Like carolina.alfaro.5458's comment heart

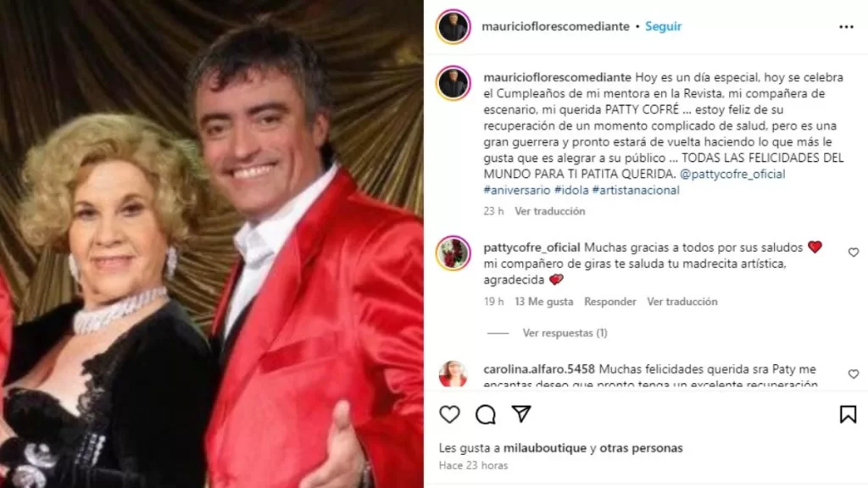click(853, 374)
